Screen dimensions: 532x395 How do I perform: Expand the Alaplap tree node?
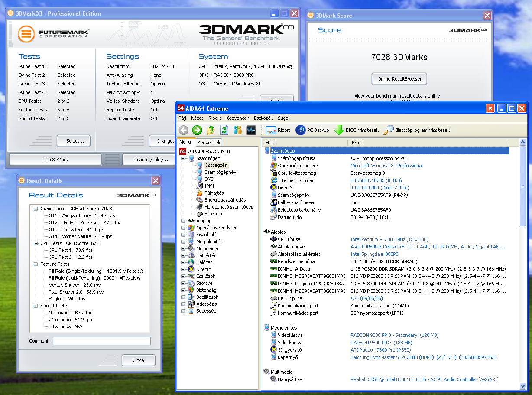[x=183, y=221]
